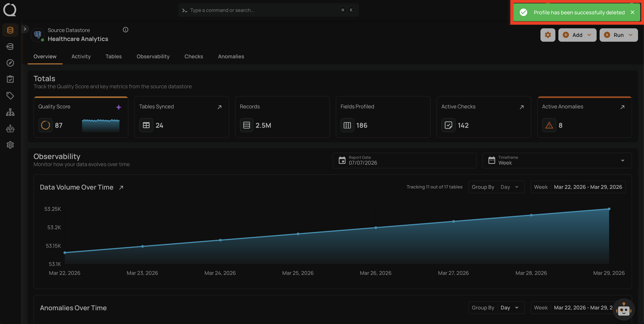Open the enrichment datastores sidebar icon
This screenshot has width=644, height=324.
[10, 46]
